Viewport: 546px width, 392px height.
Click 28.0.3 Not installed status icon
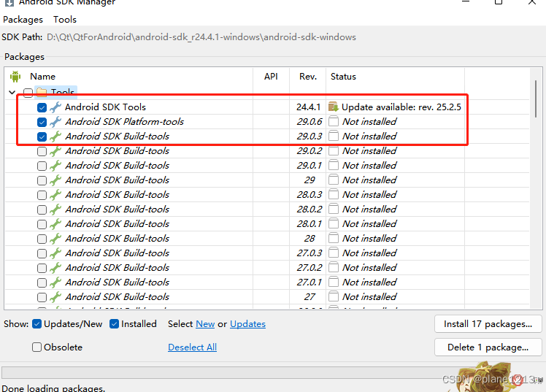[334, 195]
